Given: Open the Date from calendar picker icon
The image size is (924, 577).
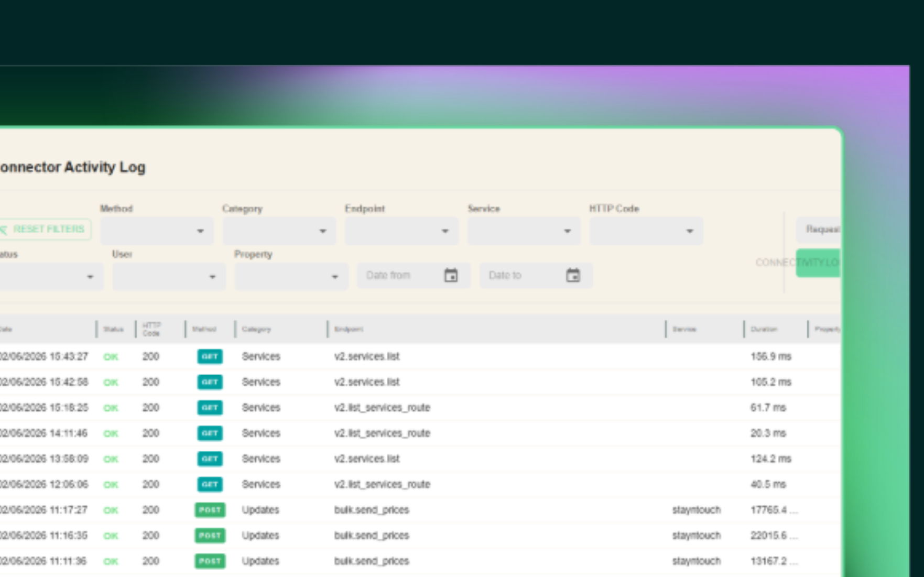Looking at the screenshot, I should point(451,275).
